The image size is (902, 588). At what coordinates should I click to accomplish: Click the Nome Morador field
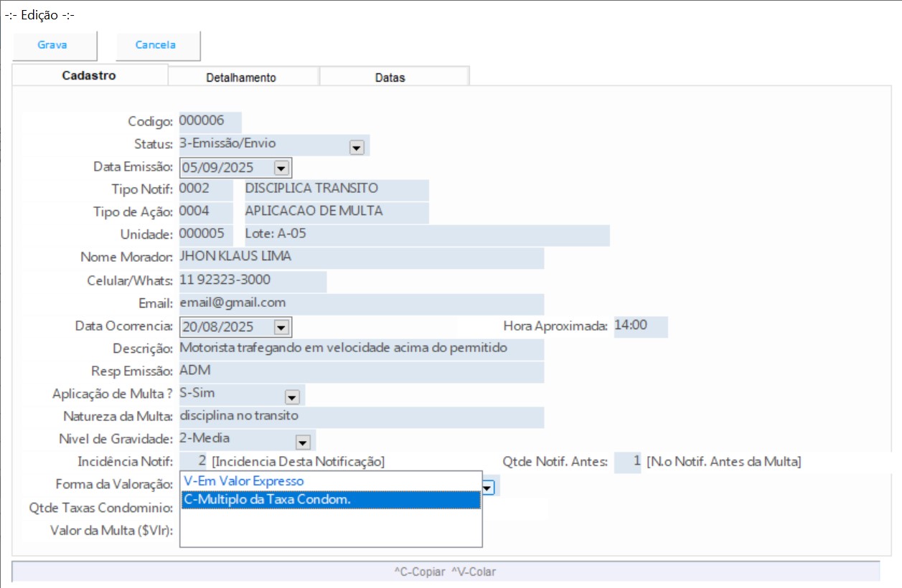[x=360, y=257]
